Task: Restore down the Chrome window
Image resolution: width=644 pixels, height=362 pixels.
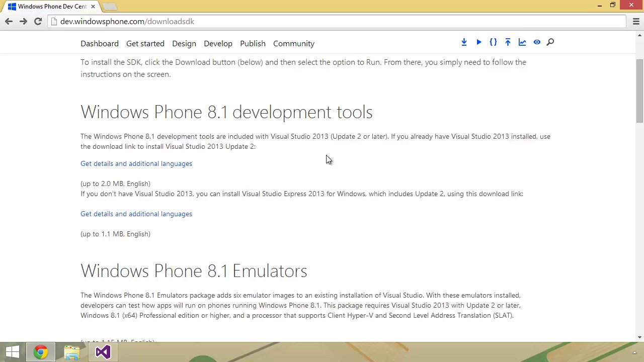Action: pos(613,6)
